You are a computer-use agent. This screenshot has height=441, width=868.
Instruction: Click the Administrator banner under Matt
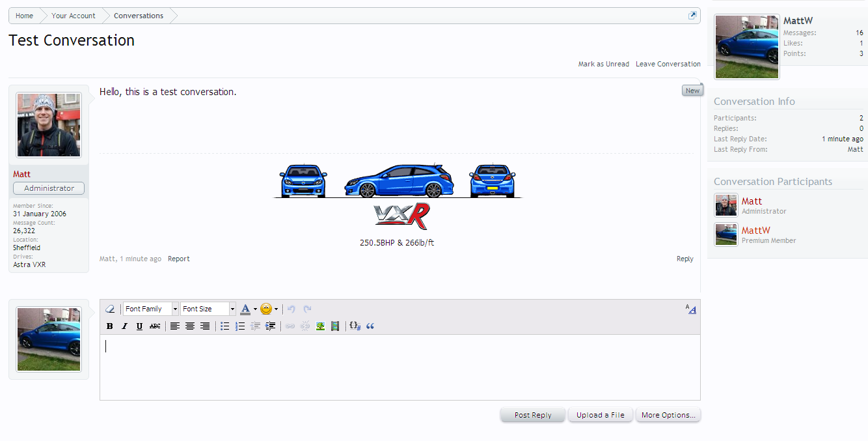(49, 188)
